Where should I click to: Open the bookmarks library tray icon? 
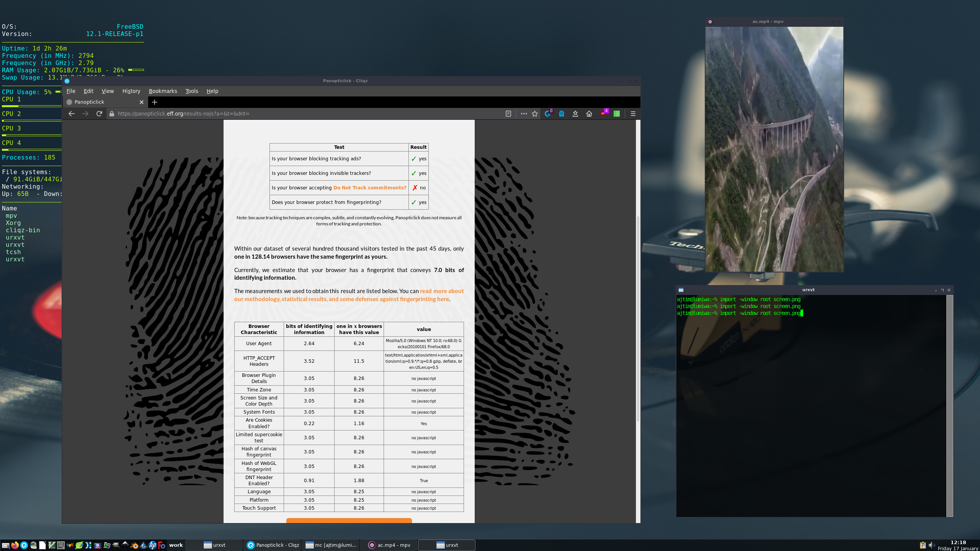coord(575,114)
